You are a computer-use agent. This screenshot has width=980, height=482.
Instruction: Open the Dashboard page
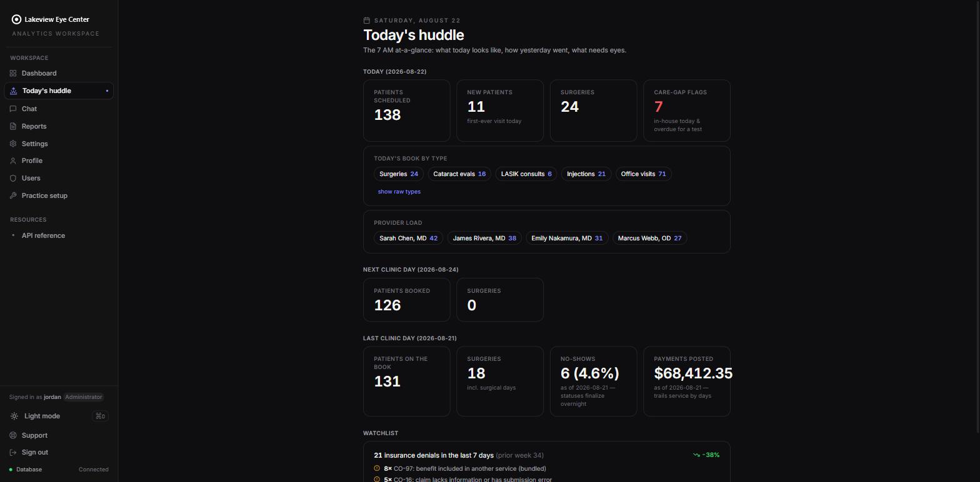pos(59,73)
